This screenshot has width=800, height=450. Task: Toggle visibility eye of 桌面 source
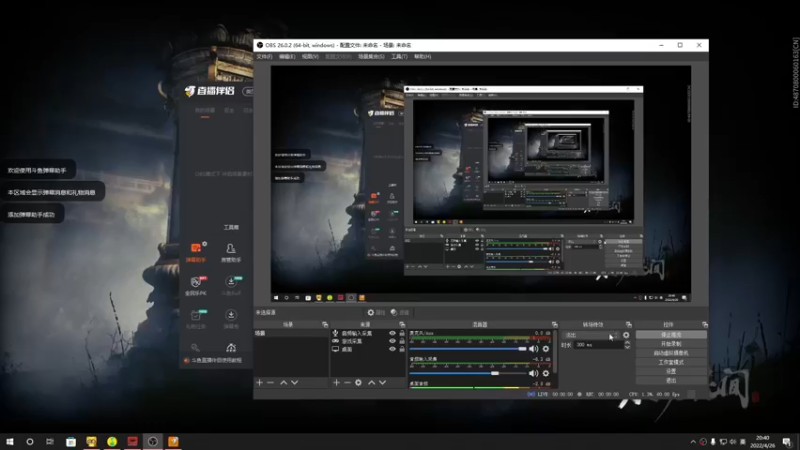click(392, 349)
